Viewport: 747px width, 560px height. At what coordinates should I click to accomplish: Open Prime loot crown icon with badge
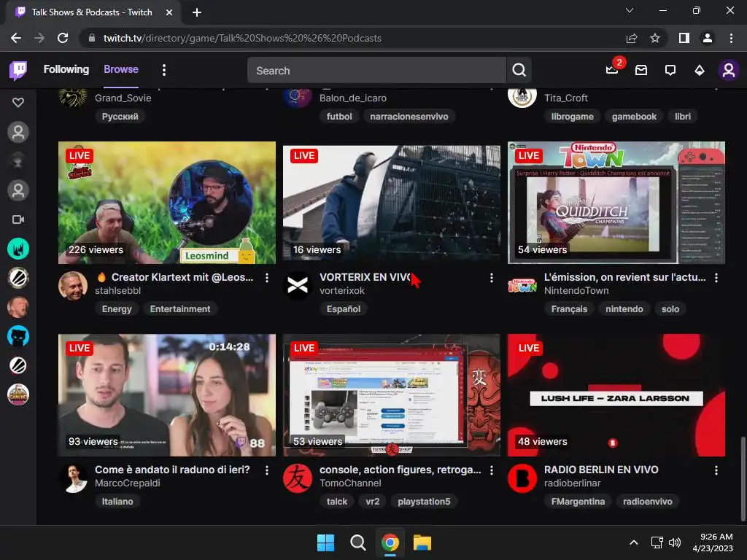pyautogui.click(x=612, y=70)
